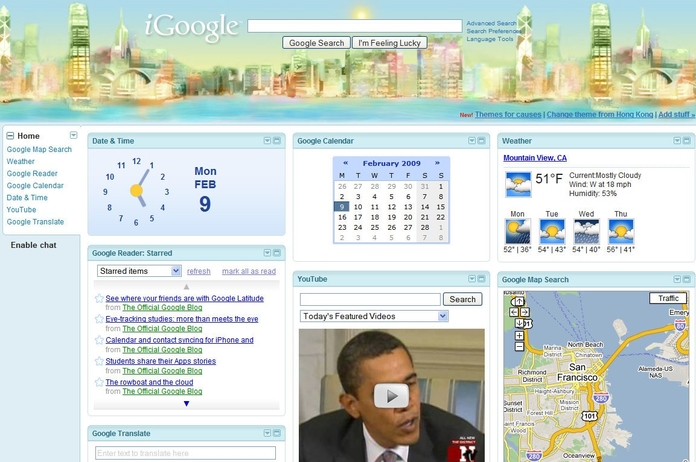696x462 pixels.
Task: Pan the map left with the arrow
Action: pos(514,312)
